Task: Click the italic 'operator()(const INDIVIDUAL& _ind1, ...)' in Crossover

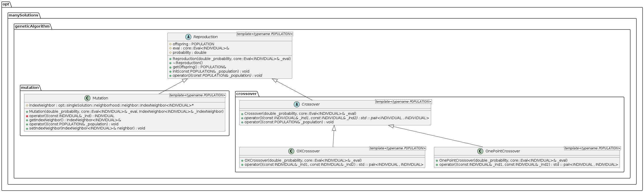Action: point(337,118)
